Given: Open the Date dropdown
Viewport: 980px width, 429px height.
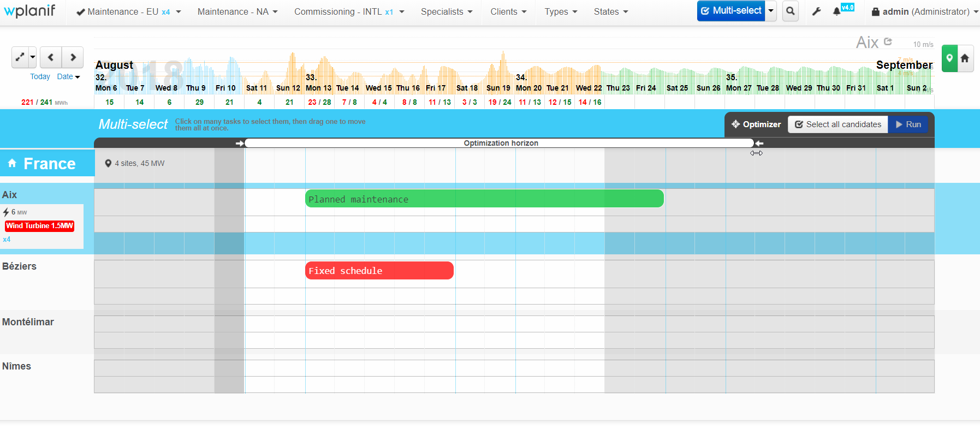Looking at the screenshot, I should (68, 76).
